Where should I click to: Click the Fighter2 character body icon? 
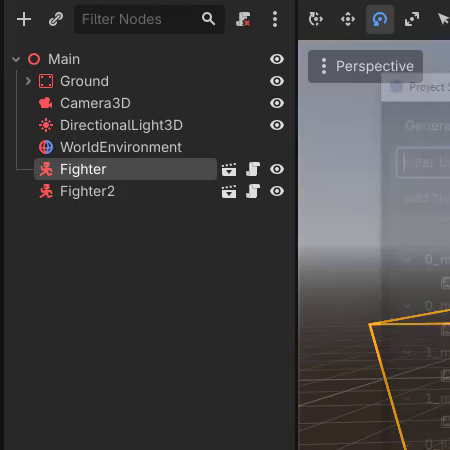pyautogui.click(x=46, y=191)
